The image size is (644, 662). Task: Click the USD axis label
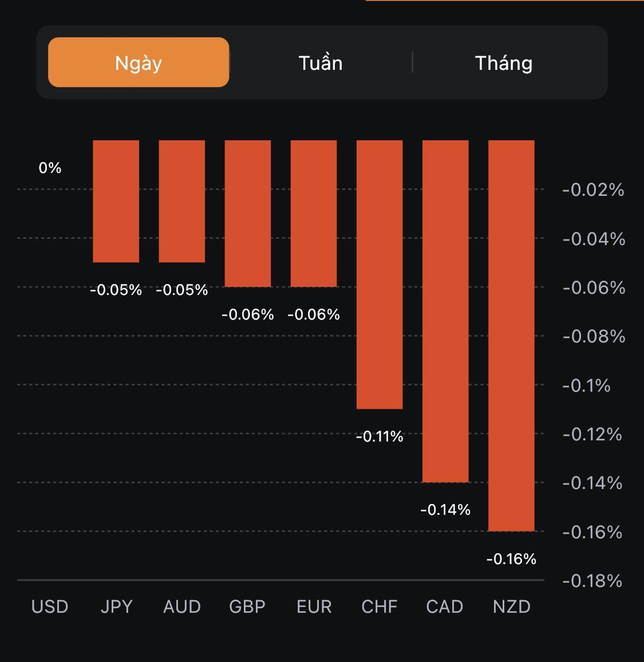click(x=50, y=606)
